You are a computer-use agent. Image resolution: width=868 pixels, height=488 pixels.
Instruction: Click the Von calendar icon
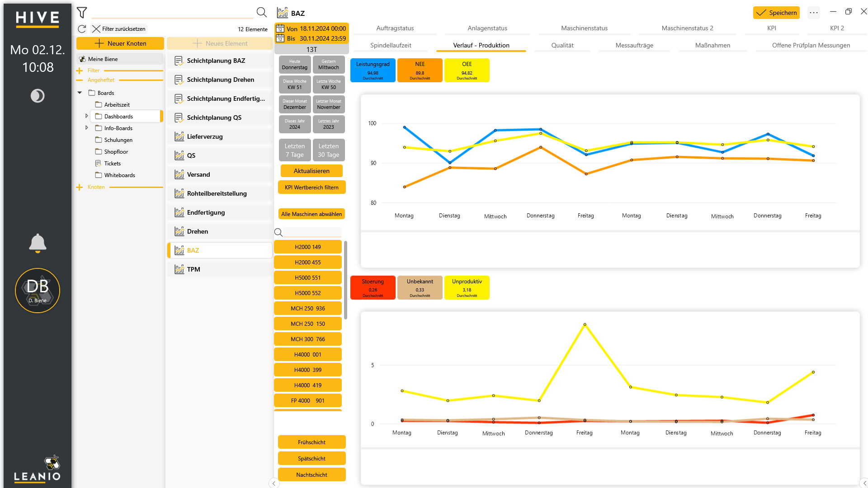point(280,28)
